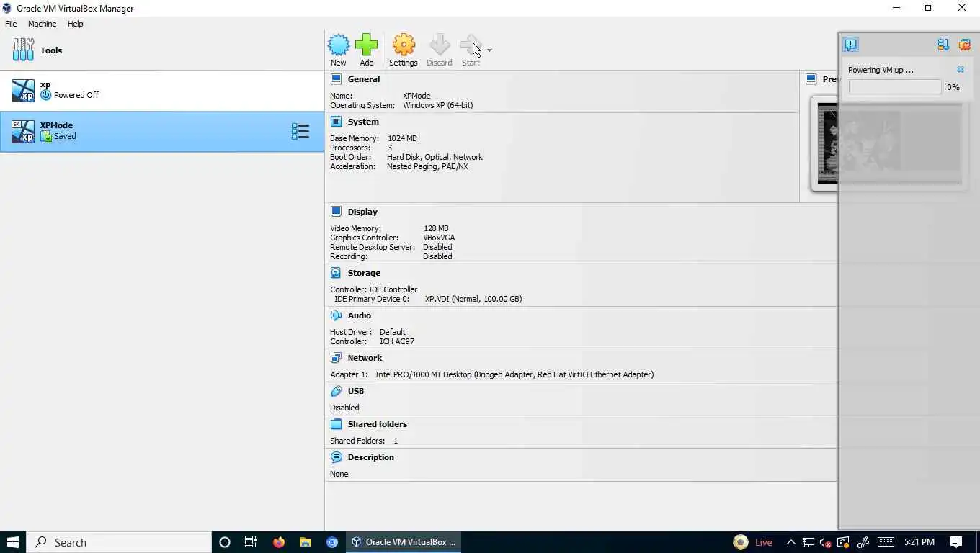Click the muted volume tray icon

pyautogui.click(x=826, y=542)
